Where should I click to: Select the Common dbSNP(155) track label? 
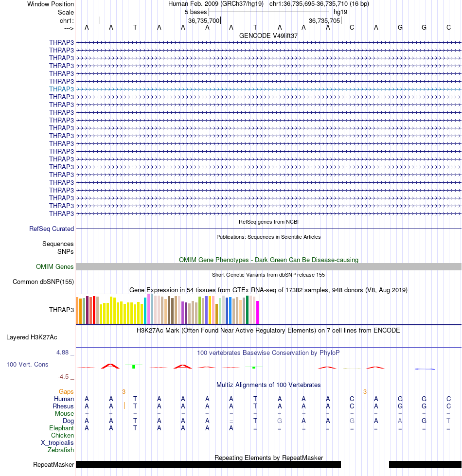coord(43,282)
